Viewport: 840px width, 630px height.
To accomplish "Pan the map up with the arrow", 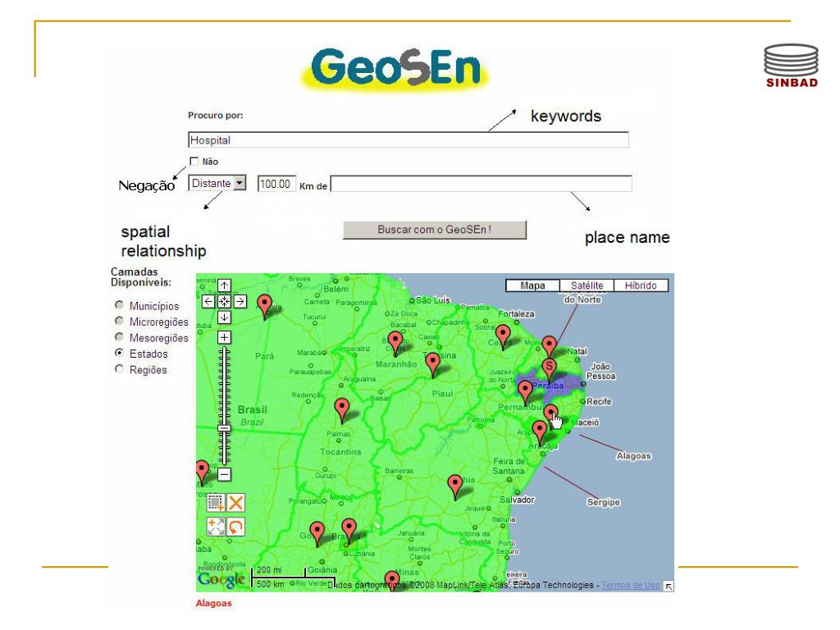I will 225,285.
